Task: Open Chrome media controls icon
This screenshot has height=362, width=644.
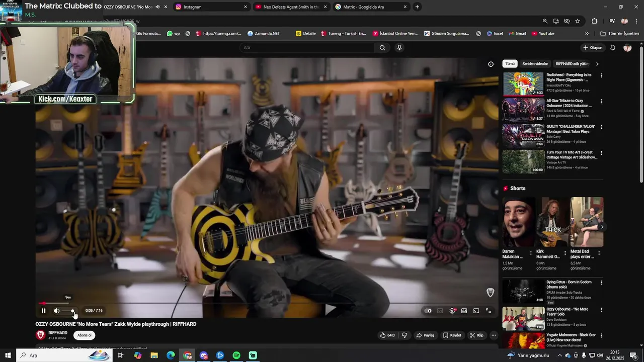Action: (612, 21)
